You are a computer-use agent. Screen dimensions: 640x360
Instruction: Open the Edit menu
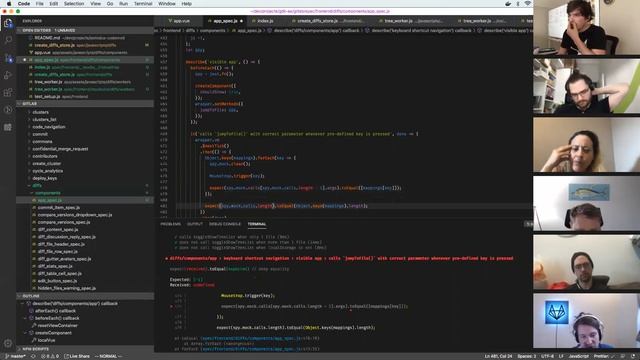coord(54,4)
